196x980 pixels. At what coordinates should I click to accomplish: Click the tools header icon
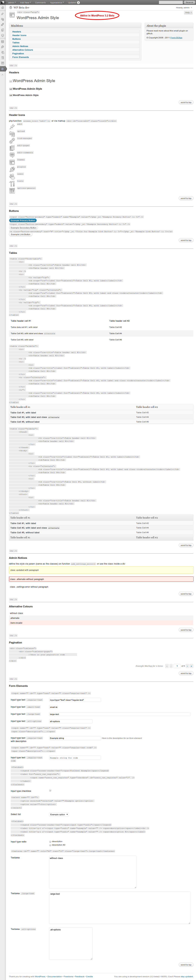[x=12, y=183]
